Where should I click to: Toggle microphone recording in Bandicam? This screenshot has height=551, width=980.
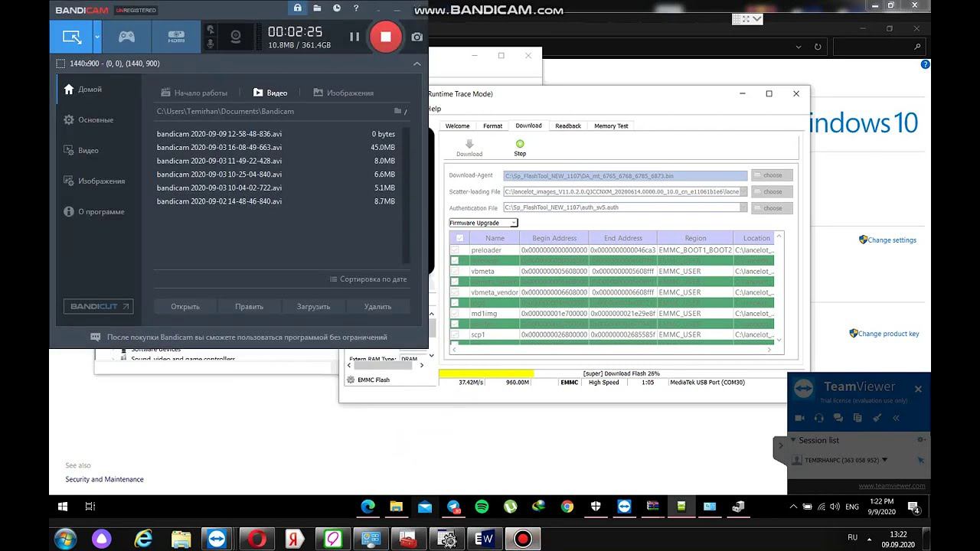coord(211,44)
